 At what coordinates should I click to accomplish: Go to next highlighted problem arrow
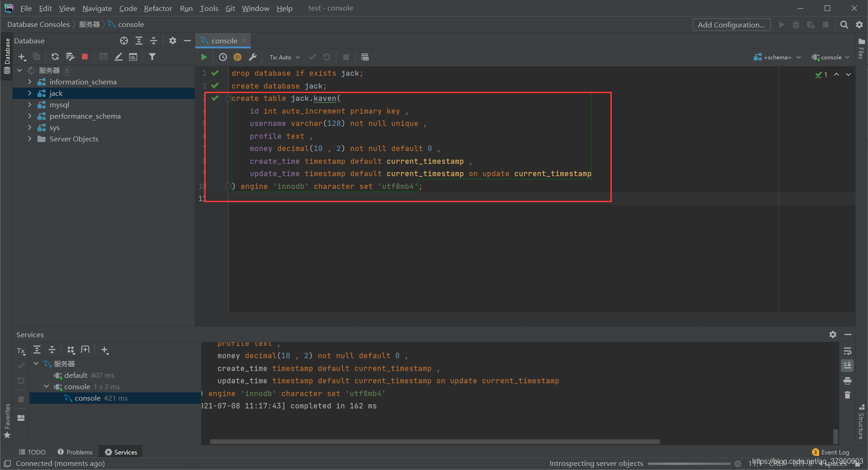848,74
